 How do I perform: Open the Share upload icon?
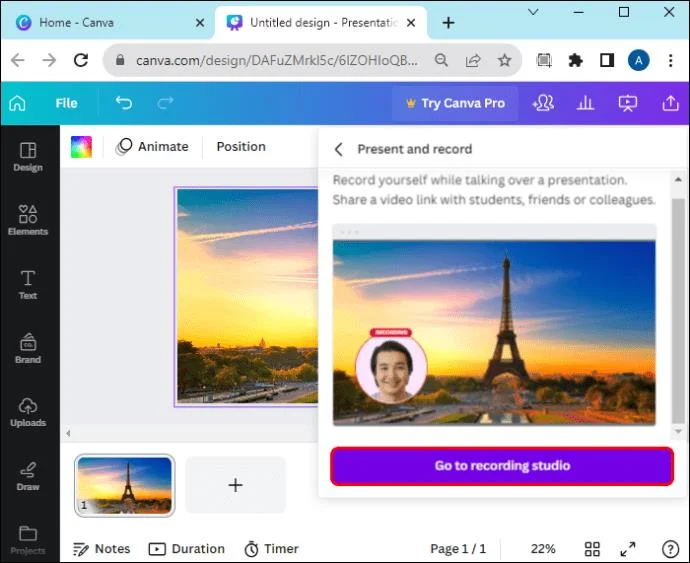[x=670, y=103]
